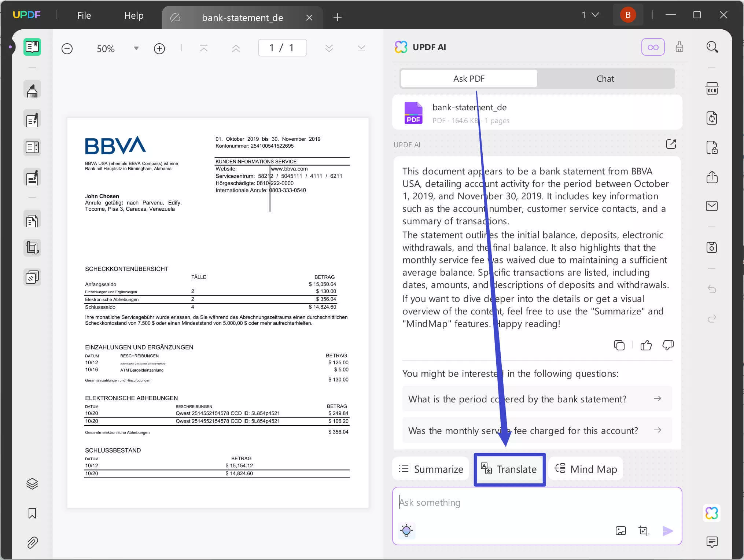Open the Attachments paperclip panel
This screenshot has width=744, height=560.
coord(32,542)
